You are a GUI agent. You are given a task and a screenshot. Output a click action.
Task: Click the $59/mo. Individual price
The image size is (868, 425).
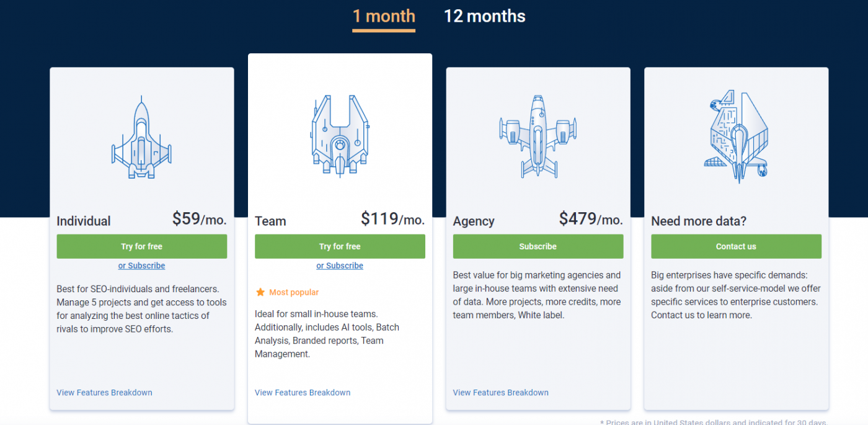coord(199,219)
